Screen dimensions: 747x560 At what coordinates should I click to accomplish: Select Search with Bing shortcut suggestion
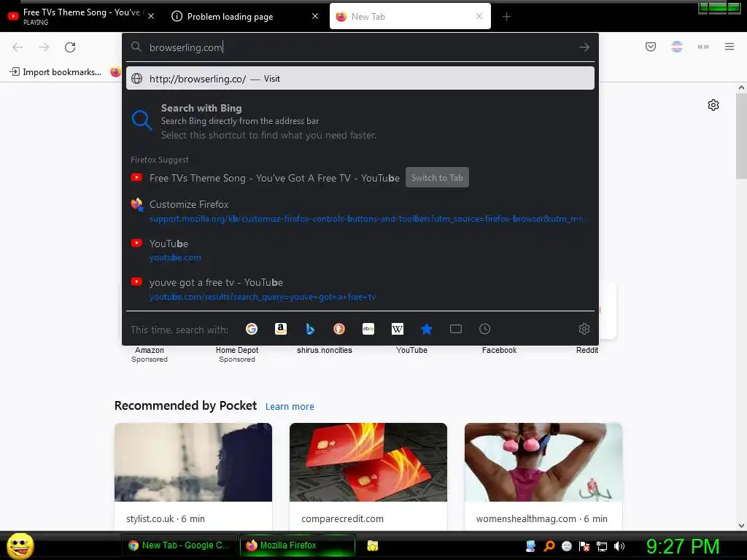coord(360,121)
